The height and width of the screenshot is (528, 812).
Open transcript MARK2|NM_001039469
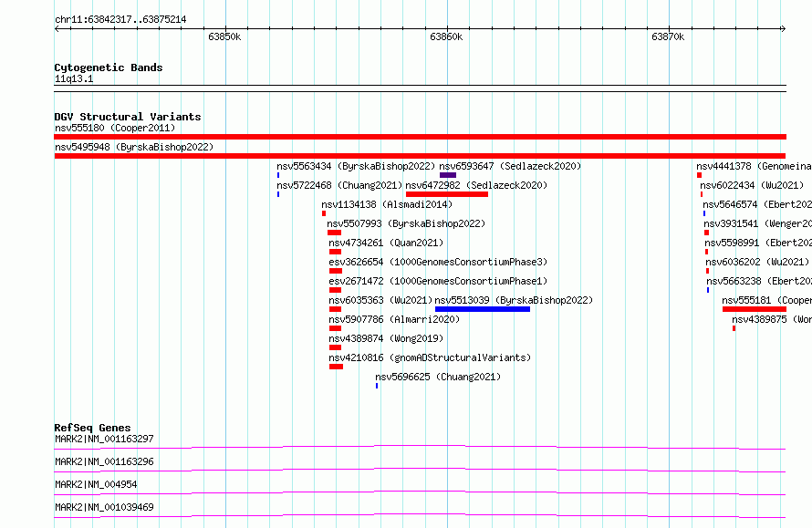104,507
